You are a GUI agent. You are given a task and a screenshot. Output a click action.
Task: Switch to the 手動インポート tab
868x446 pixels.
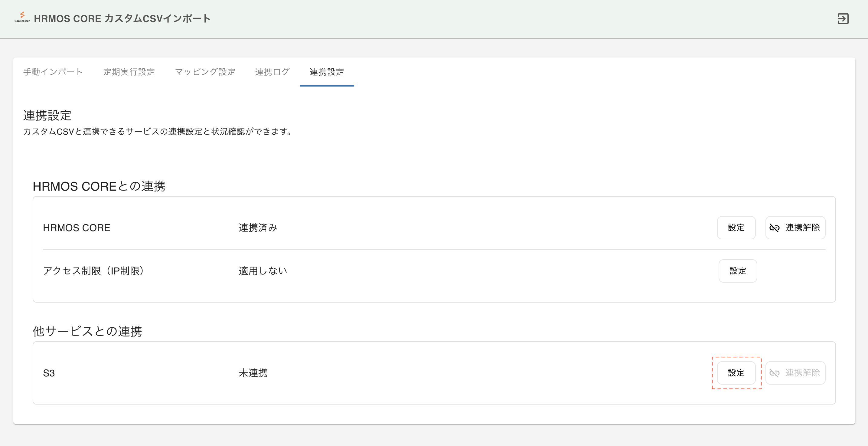[53, 72]
